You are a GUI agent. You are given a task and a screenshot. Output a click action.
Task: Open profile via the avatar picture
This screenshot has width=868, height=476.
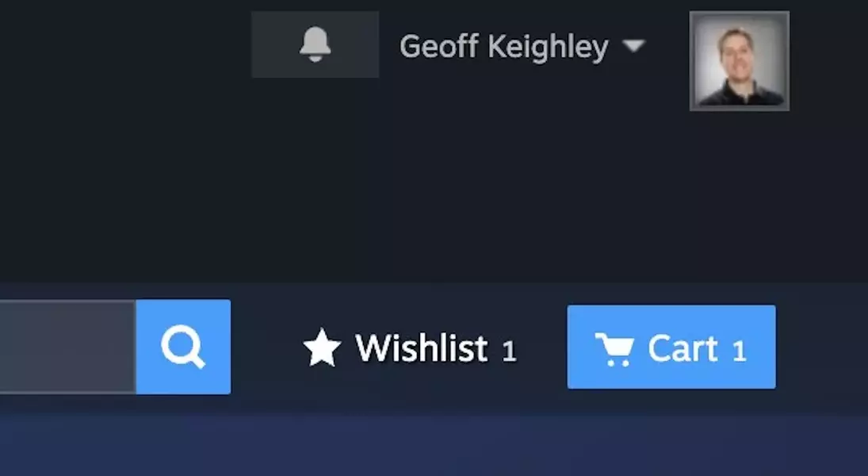(740, 61)
